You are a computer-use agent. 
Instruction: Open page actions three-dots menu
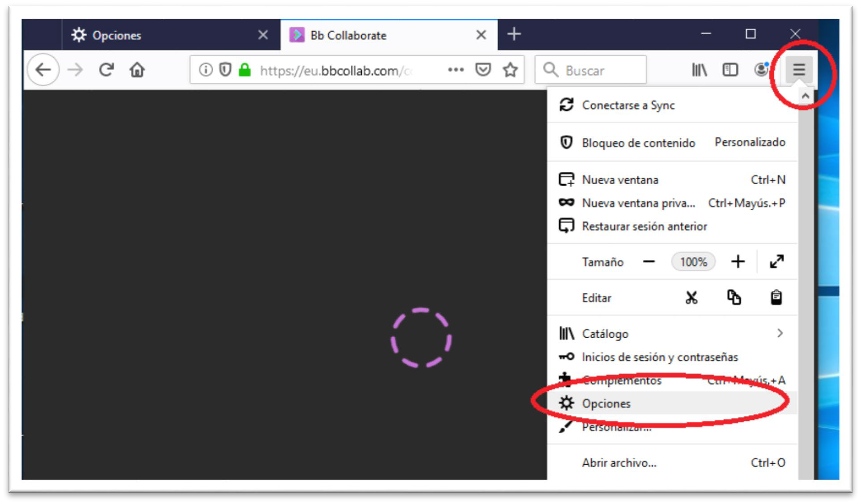455,70
